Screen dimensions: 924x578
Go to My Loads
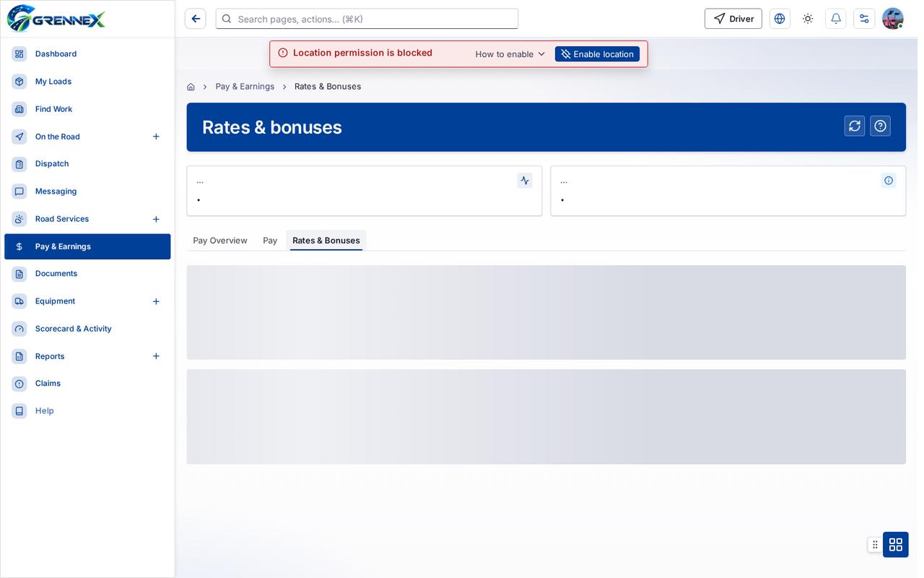87,82
